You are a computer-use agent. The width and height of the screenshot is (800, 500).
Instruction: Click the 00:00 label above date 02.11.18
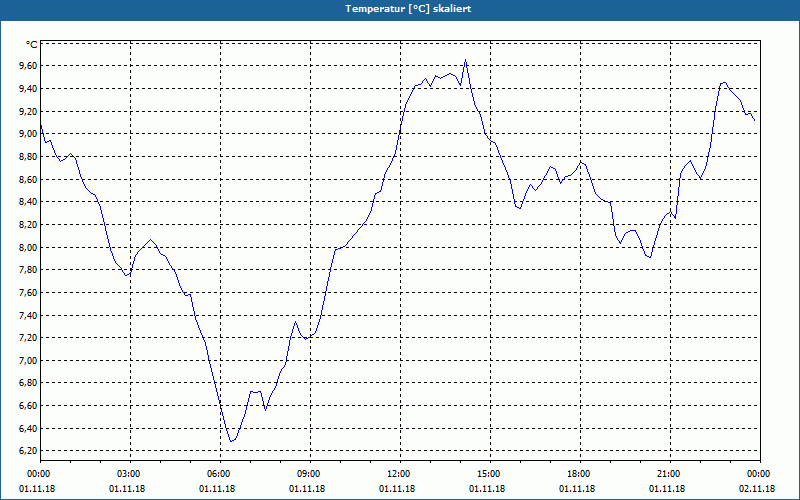(760, 474)
